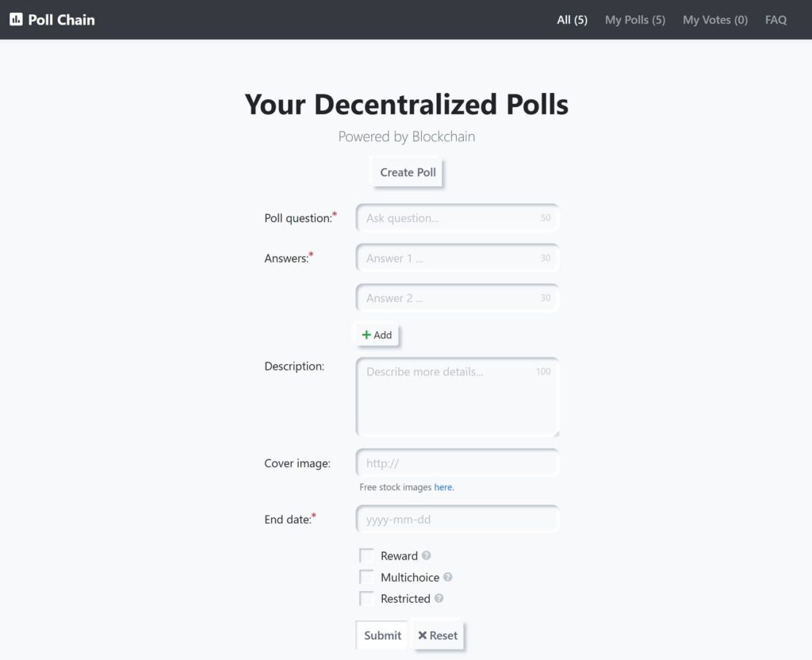Open the All (5) nav tab

pyautogui.click(x=573, y=20)
